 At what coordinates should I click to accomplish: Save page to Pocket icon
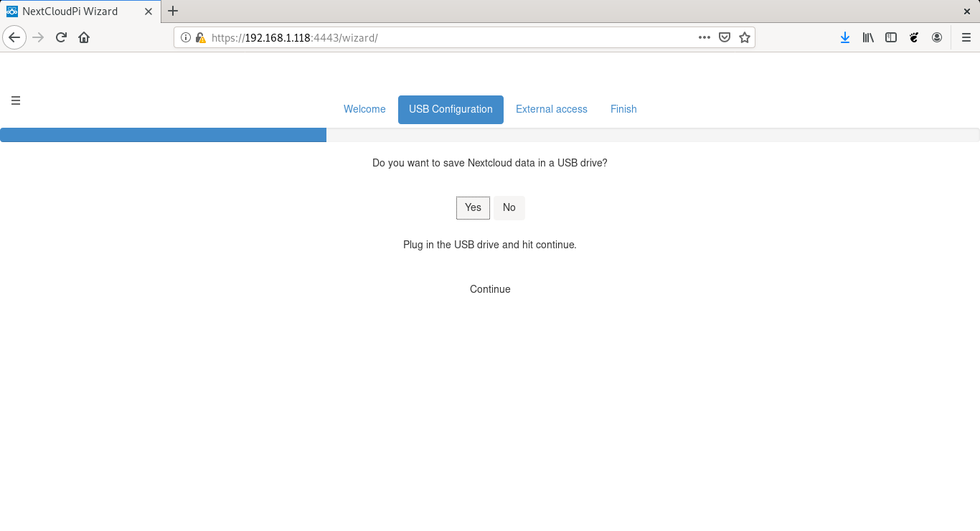coord(725,37)
